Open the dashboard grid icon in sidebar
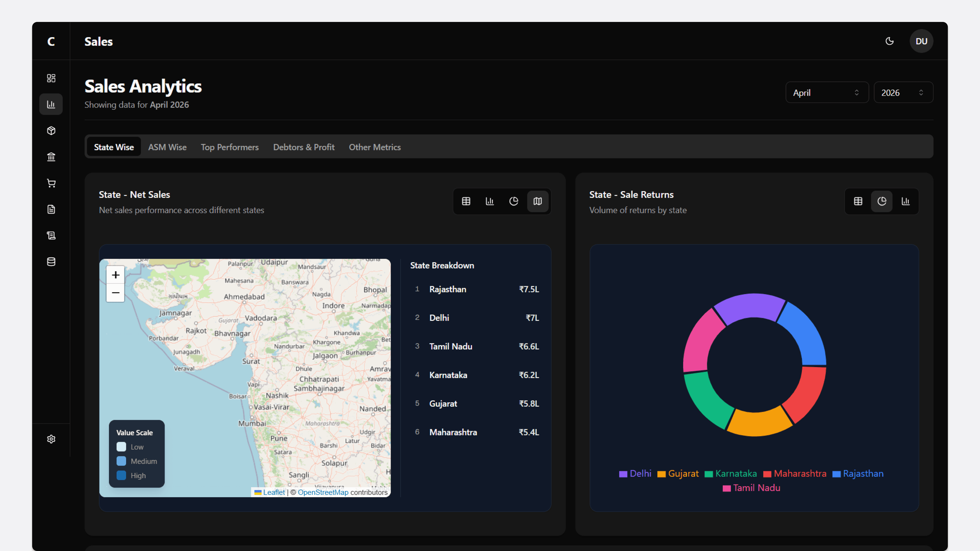980x551 pixels. pos(51,78)
